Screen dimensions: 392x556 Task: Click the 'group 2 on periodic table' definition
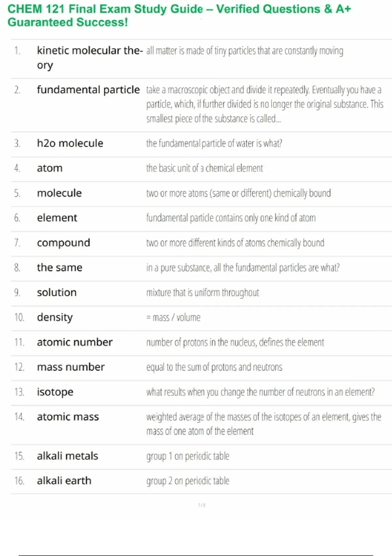(x=188, y=481)
